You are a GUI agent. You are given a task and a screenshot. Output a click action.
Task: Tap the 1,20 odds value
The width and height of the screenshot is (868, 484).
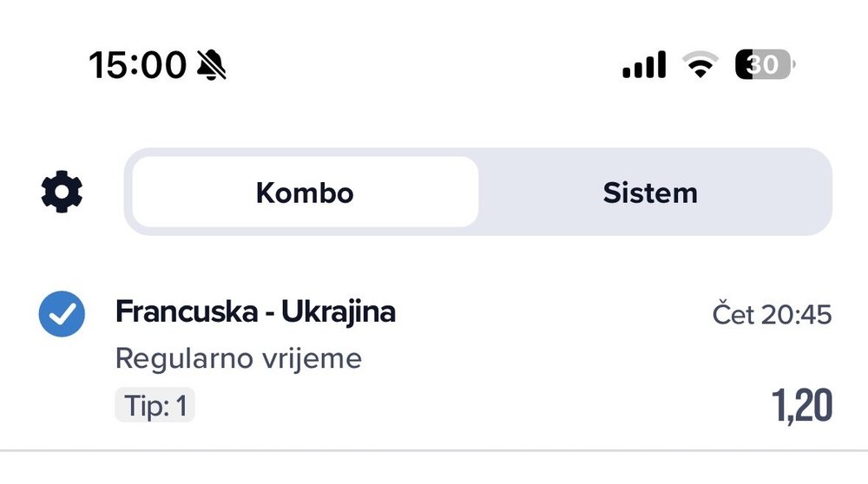[801, 405]
